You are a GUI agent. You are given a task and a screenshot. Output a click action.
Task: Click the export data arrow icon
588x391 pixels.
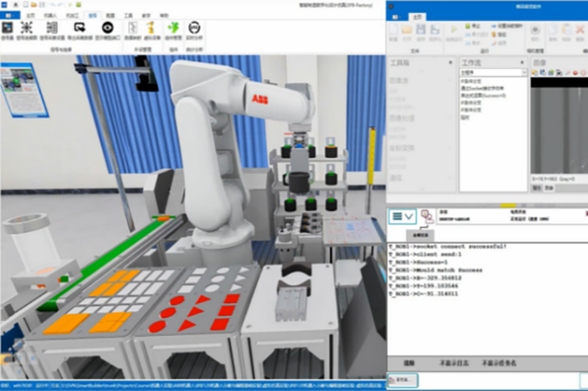(x=80, y=28)
